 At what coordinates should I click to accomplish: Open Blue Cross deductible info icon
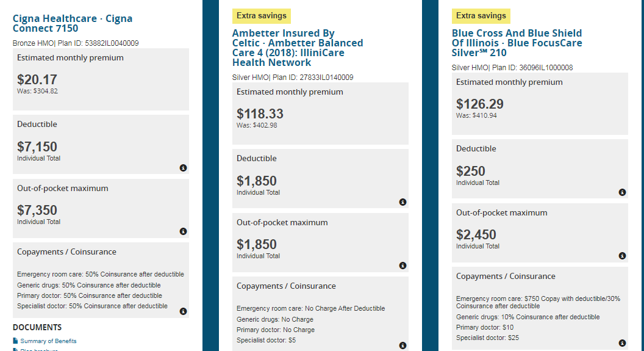click(622, 192)
